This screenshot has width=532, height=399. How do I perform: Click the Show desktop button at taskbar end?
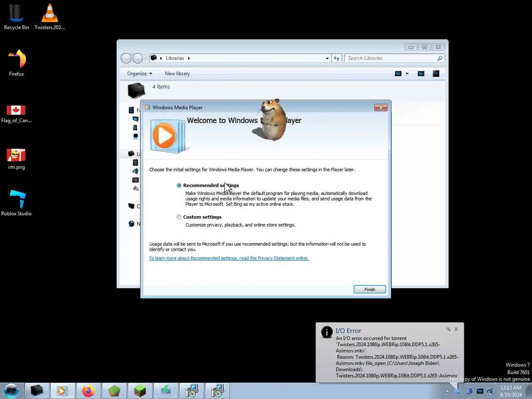point(529,391)
